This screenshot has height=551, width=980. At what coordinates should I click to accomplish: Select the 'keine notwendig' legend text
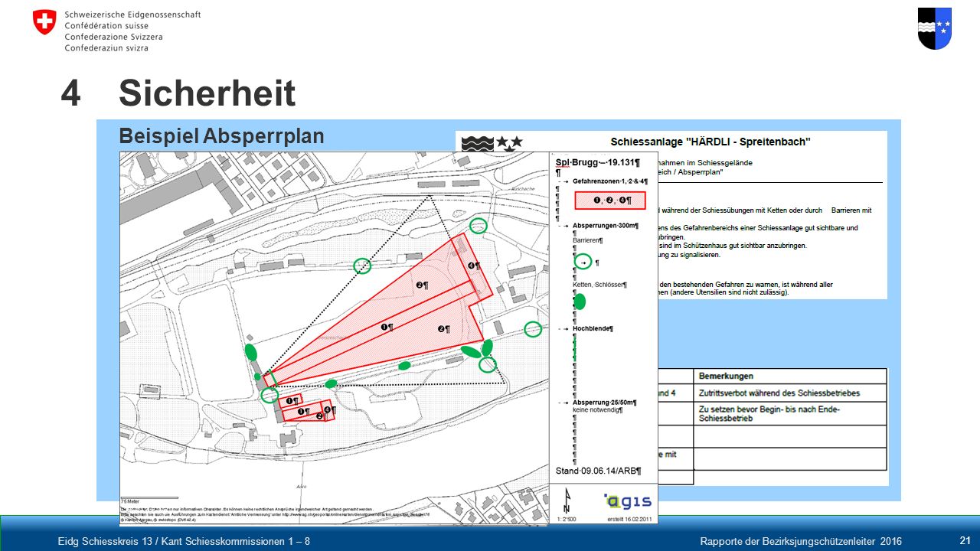pyautogui.click(x=598, y=410)
